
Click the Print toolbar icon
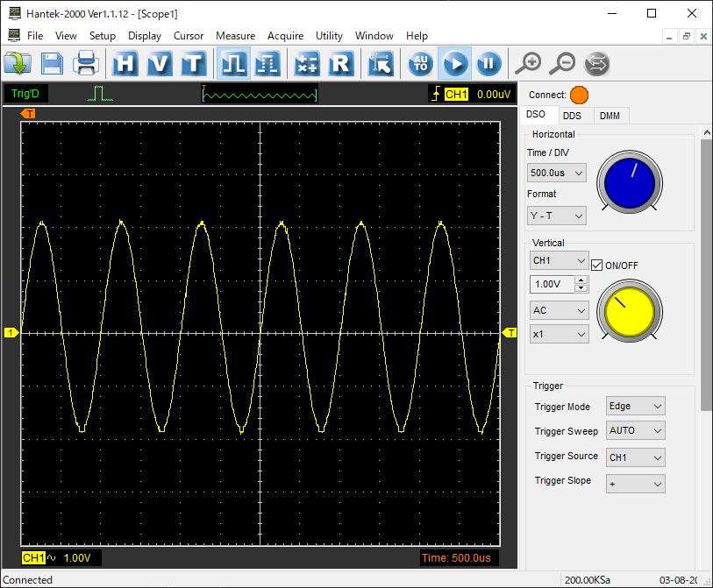click(x=86, y=63)
